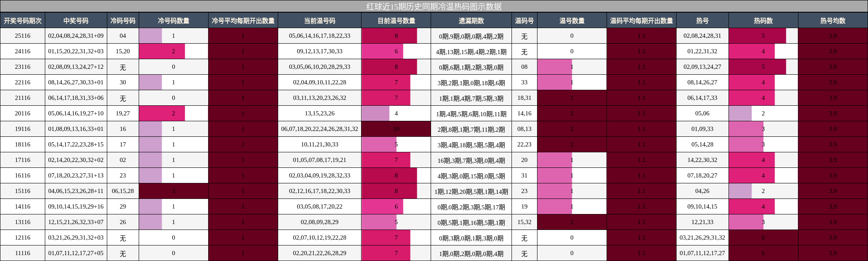Click warm numbers cell 13,15,23,26
Image resolution: width=868 pixels, height=261 pixels.
(x=320, y=113)
